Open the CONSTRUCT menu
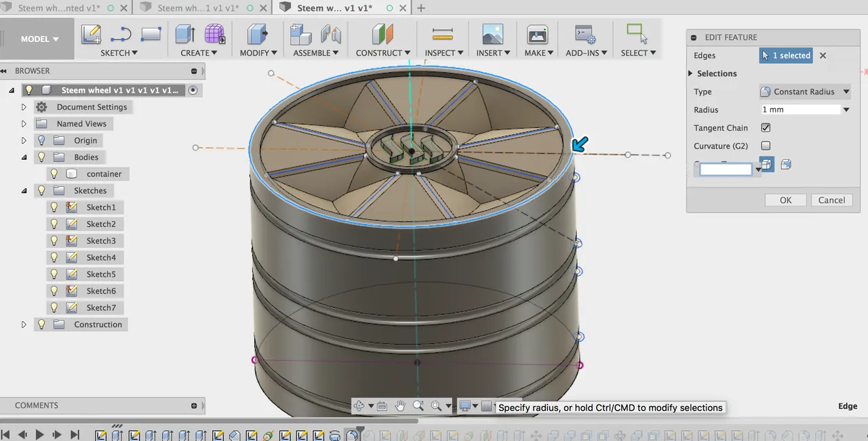Screen dimensions: 868x441 tap(383, 53)
